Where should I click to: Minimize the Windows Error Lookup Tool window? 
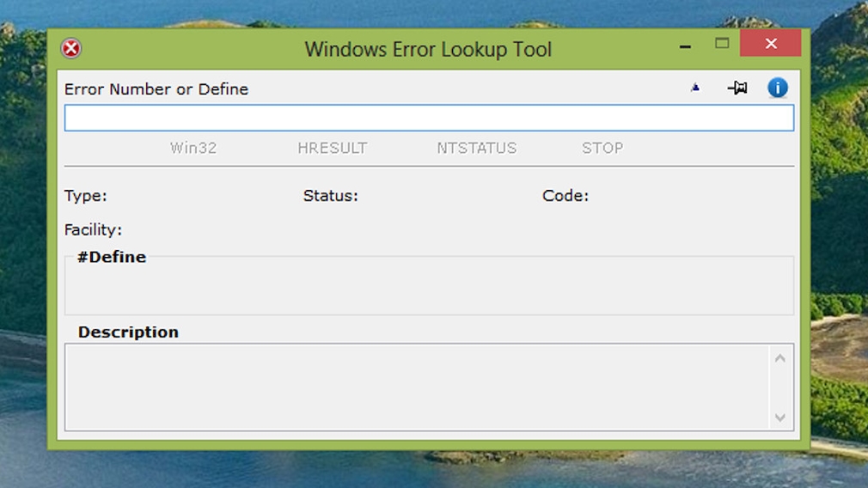[685, 46]
